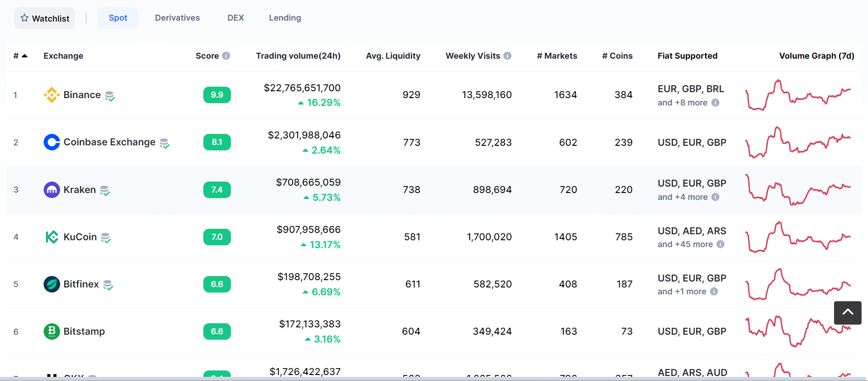Click Bitstamp 7d volume graph
This screenshot has width=868, height=381.
click(798, 331)
